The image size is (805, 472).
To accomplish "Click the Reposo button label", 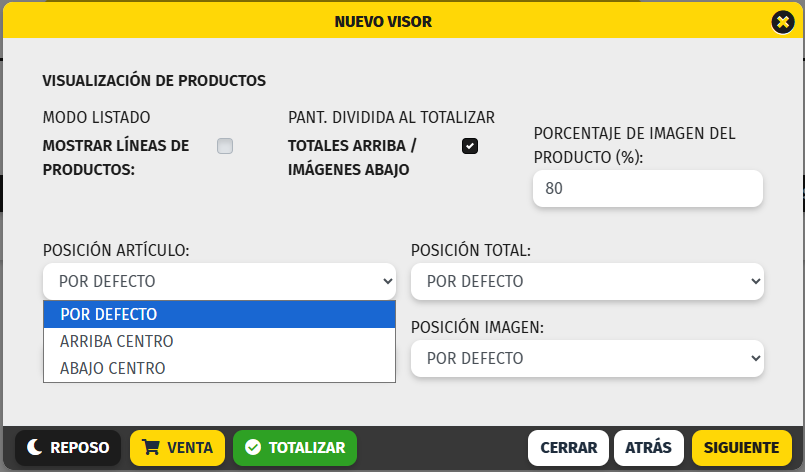I will coord(80,448).
